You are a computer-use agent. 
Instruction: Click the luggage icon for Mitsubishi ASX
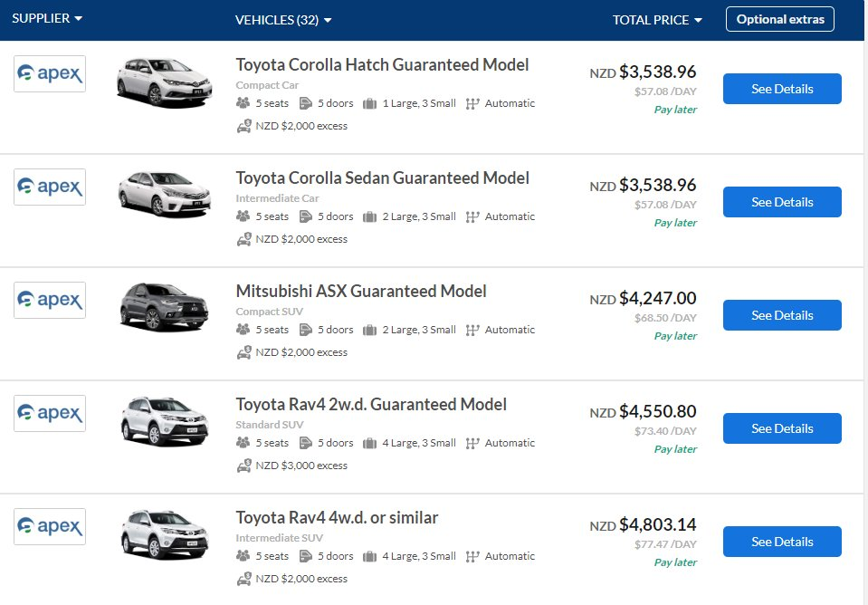click(369, 330)
